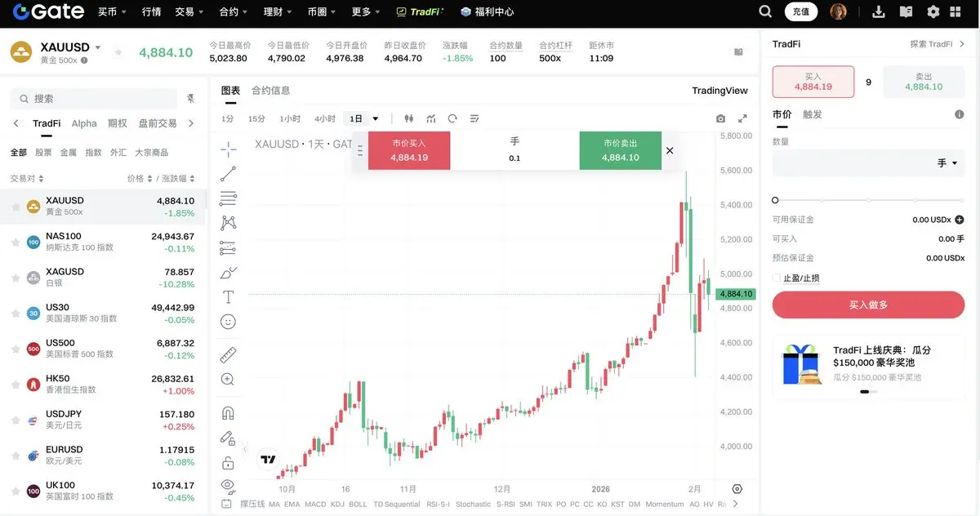Take a chart snapshot with camera icon
The height and width of the screenshot is (516, 980).
click(x=720, y=118)
